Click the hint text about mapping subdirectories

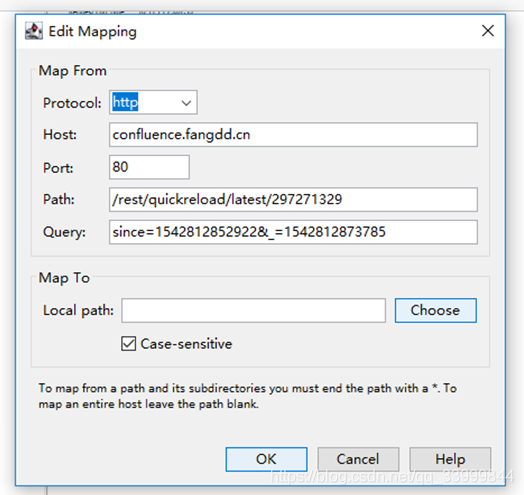coord(248,396)
